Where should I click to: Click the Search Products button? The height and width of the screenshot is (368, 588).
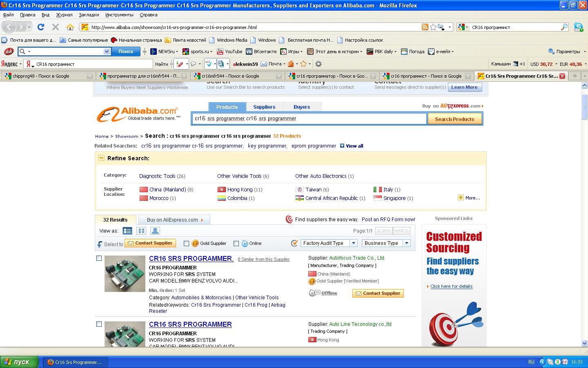[454, 119]
